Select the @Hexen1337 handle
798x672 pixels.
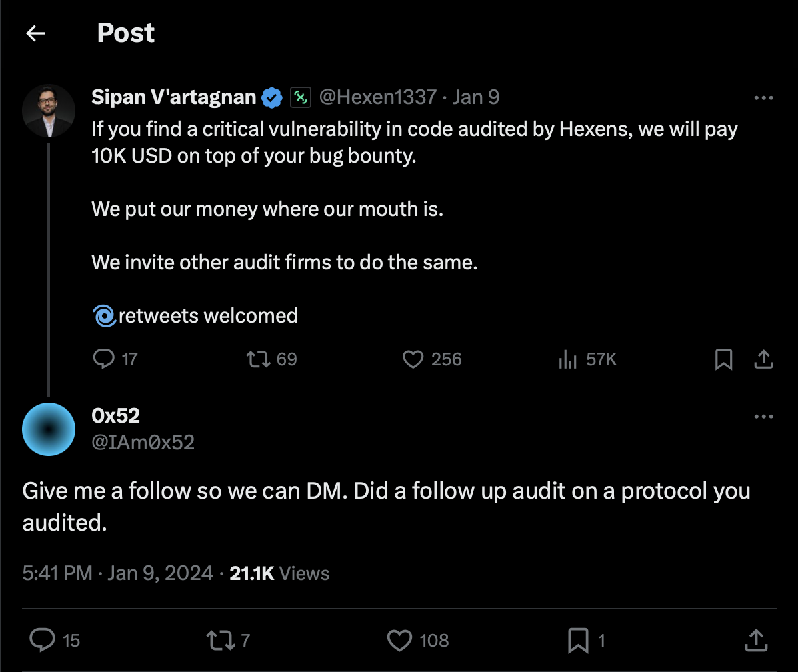(x=377, y=97)
